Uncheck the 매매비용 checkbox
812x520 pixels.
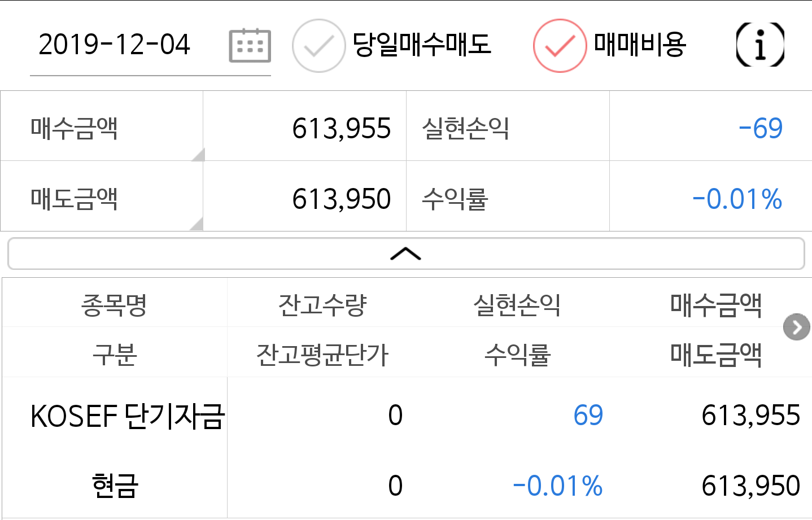(560, 46)
